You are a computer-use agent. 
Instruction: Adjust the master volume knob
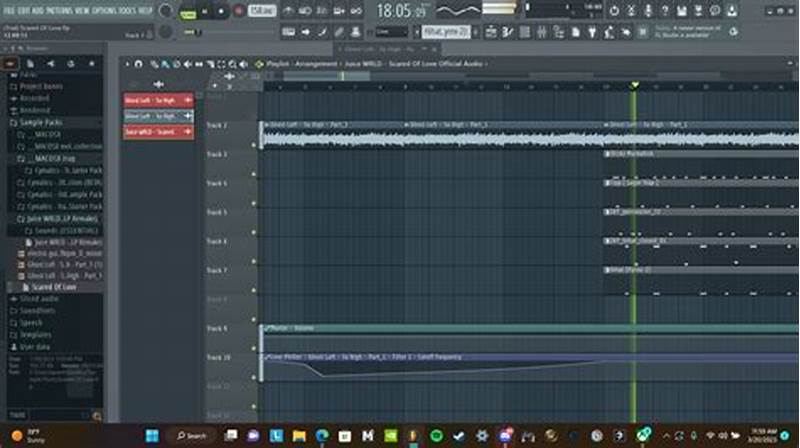click(165, 11)
